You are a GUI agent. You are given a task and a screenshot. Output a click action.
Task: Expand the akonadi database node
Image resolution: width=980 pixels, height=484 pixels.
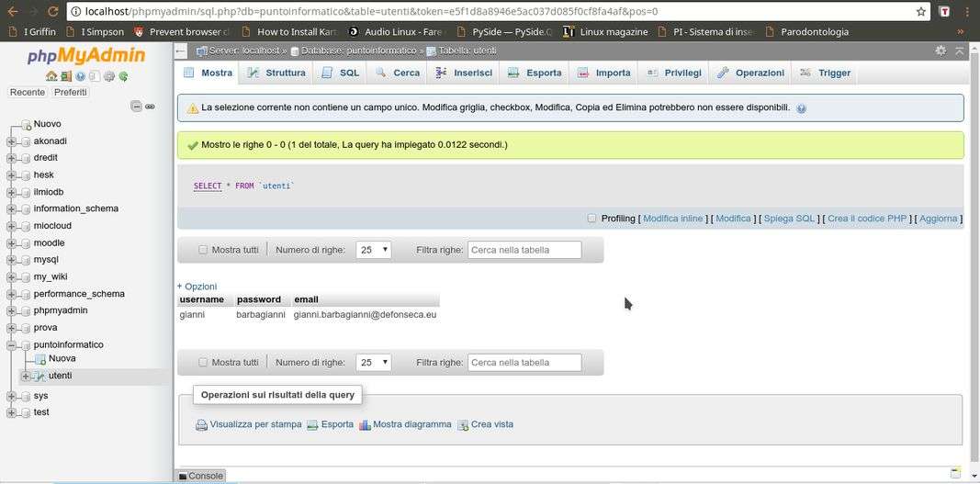click(11, 141)
